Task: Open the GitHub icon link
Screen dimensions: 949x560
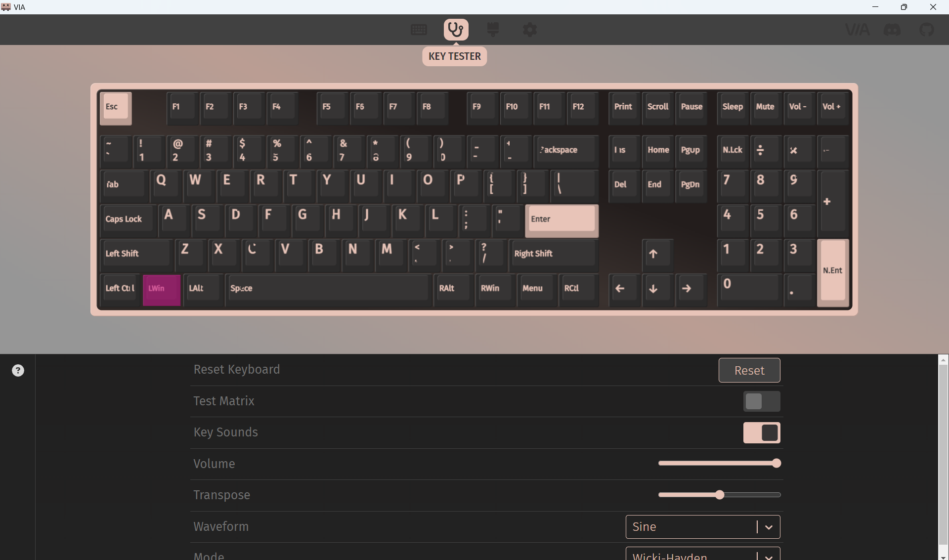Action: click(x=927, y=30)
